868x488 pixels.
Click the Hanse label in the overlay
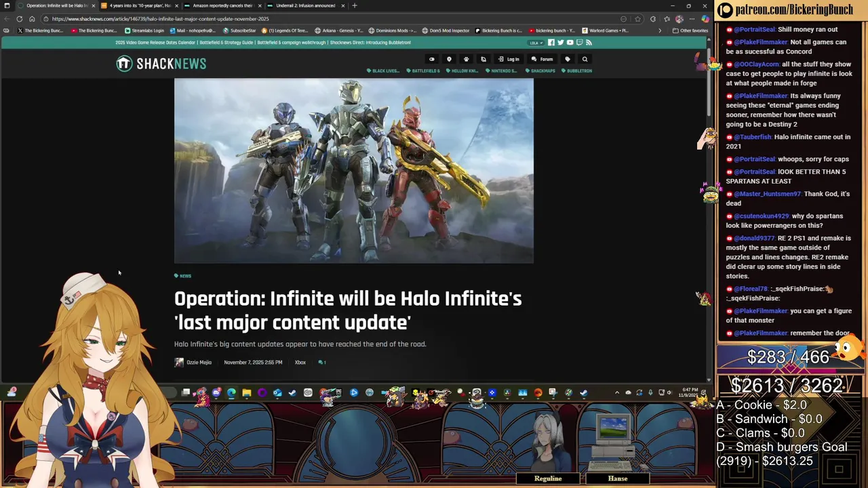tap(618, 479)
